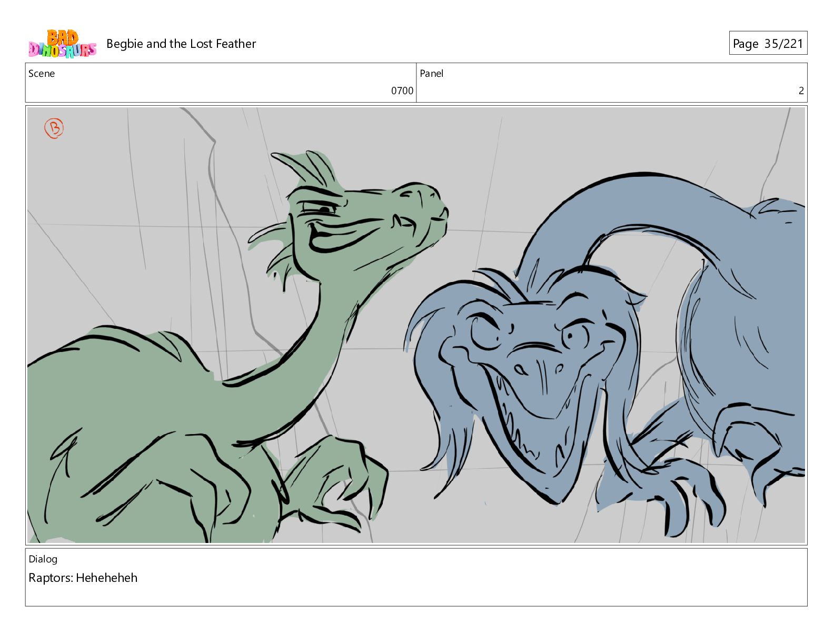Select the 'Raptors: Heheheheh' dialog text
The image size is (834, 644).
[x=83, y=578]
